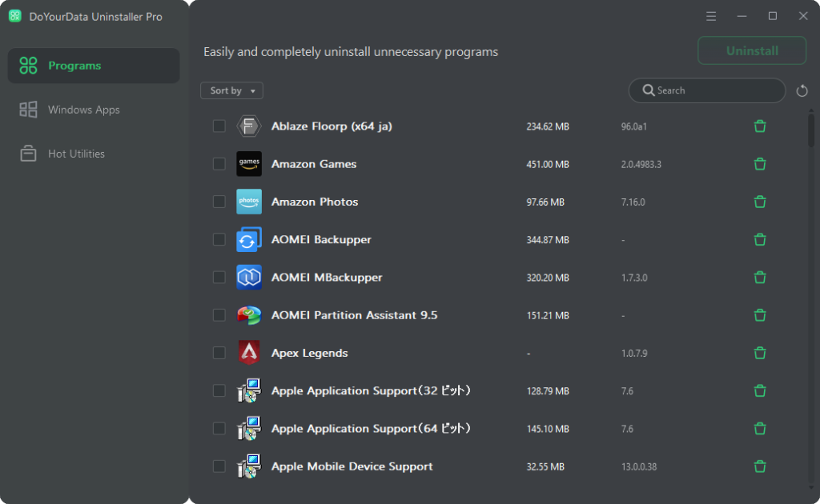Click the '451.00 MB' size value
Screen dimensions: 820x504
[548, 165]
